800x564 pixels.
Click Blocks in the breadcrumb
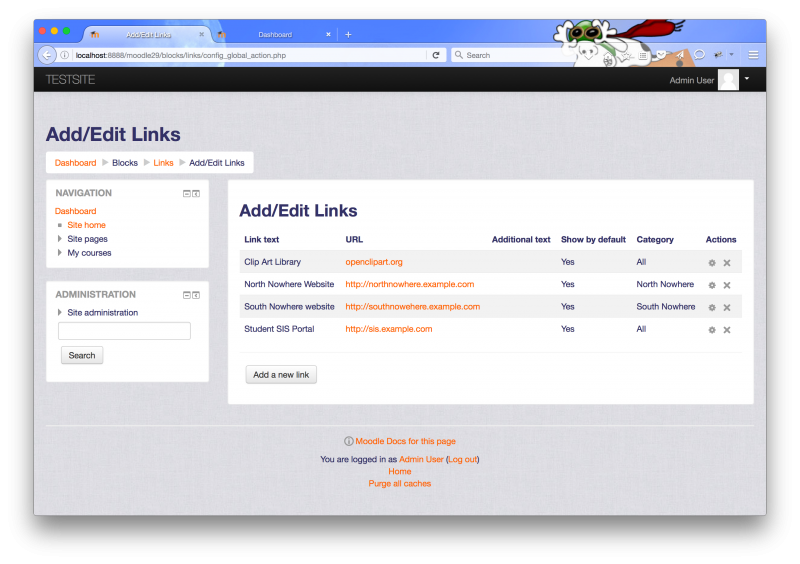tap(125, 163)
